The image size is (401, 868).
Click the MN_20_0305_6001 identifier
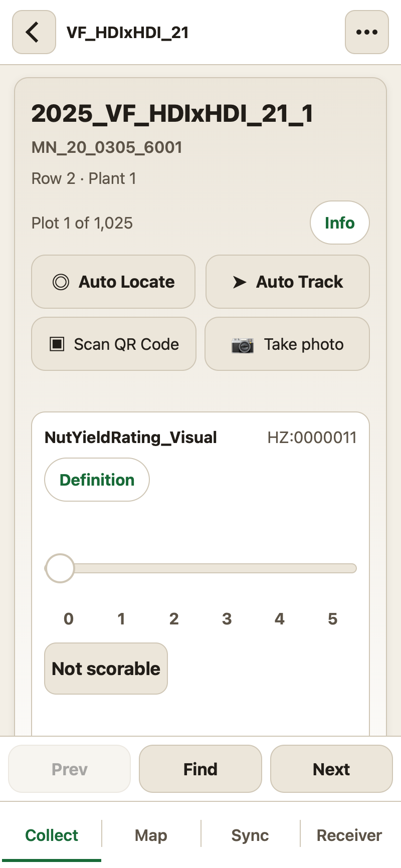pos(107,147)
